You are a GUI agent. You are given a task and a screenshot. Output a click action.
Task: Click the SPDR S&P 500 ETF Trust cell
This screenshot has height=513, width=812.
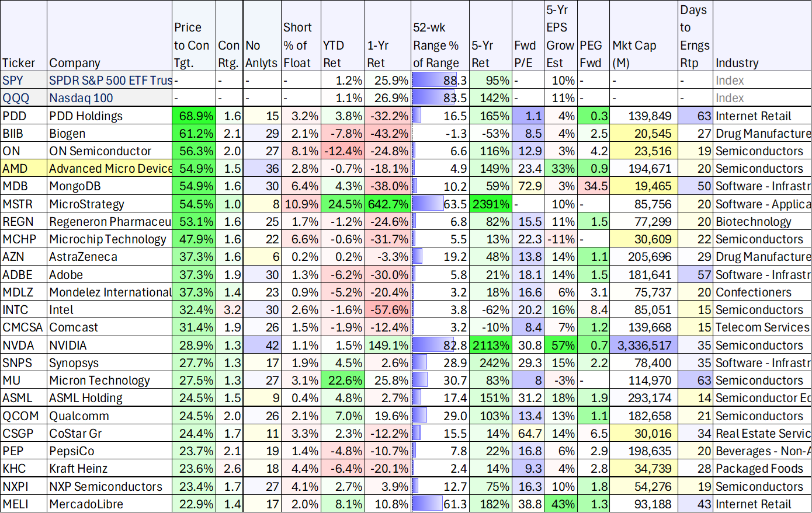pos(110,81)
